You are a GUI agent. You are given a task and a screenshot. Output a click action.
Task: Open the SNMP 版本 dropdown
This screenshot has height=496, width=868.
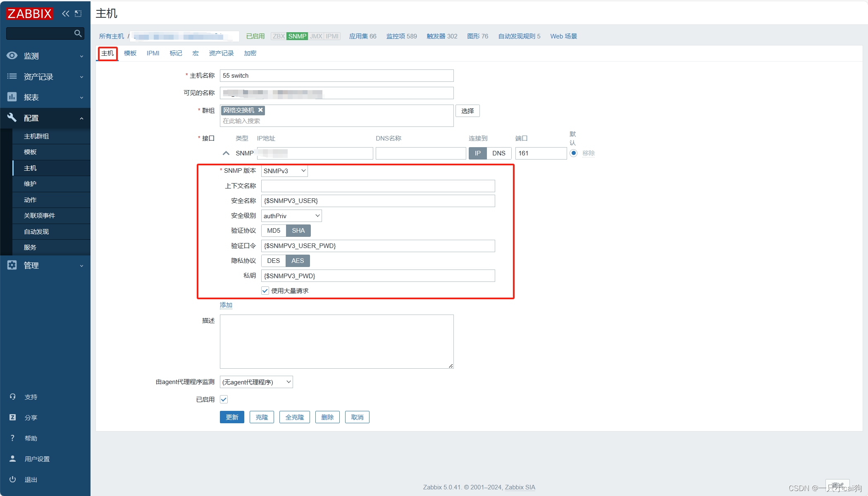pyautogui.click(x=284, y=171)
